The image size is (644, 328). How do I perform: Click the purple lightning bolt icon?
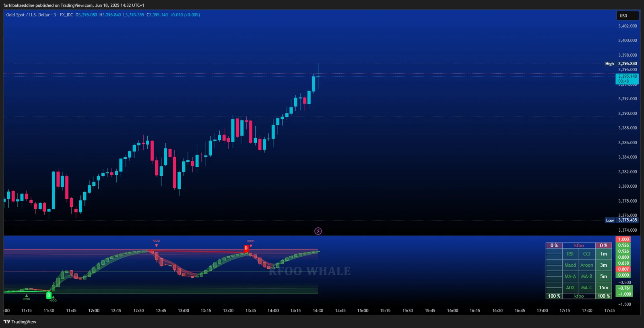[318, 231]
